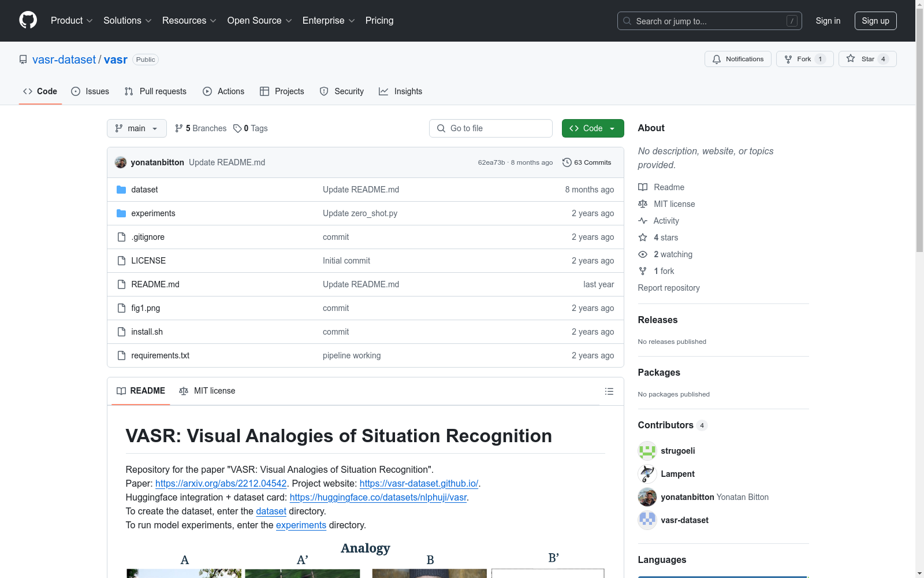Switch to the Security tab
Viewport: 924px width, 578px height.
[x=342, y=91]
